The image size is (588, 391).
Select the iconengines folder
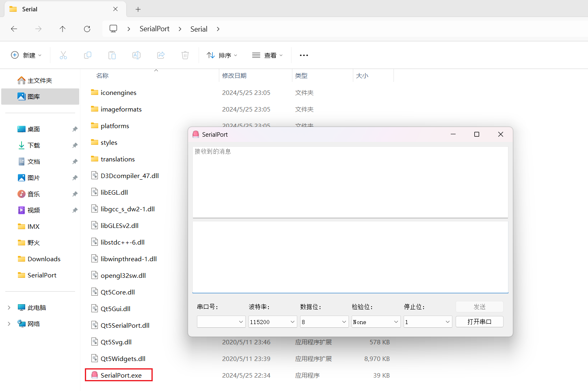[x=119, y=92]
